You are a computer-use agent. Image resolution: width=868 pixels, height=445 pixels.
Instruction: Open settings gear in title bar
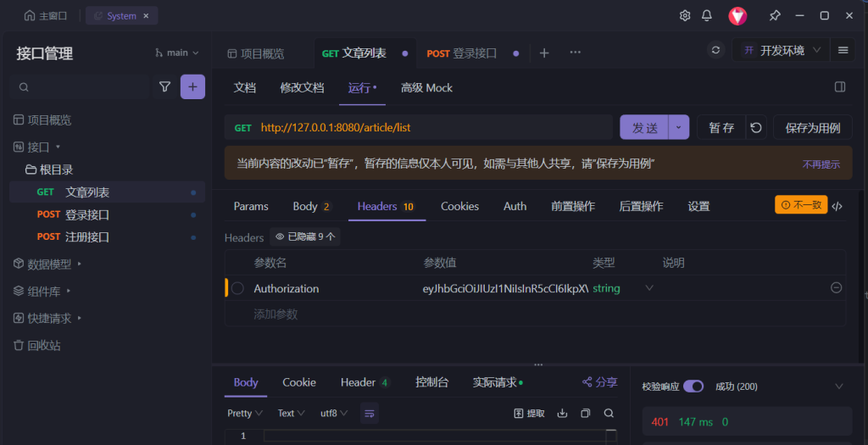point(685,15)
